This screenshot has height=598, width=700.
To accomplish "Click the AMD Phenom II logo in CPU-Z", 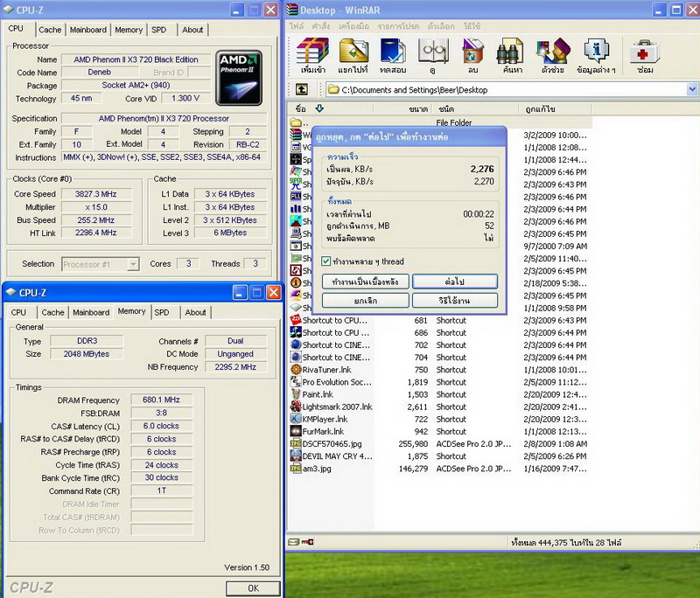I will pos(239,78).
